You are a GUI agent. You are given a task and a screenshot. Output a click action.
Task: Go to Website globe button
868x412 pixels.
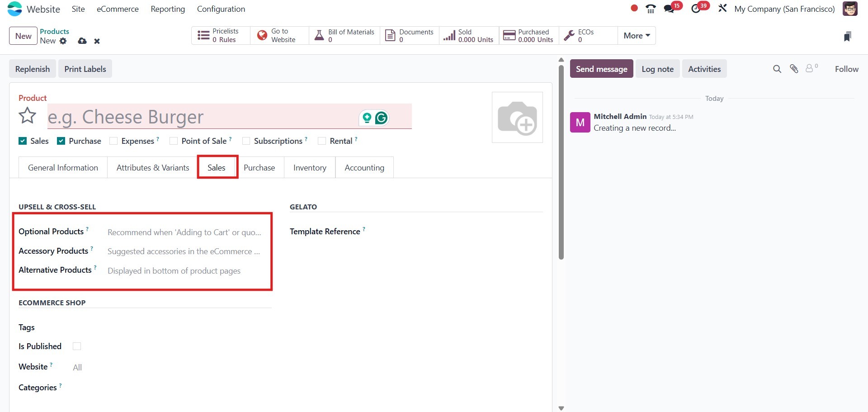pos(279,35)
